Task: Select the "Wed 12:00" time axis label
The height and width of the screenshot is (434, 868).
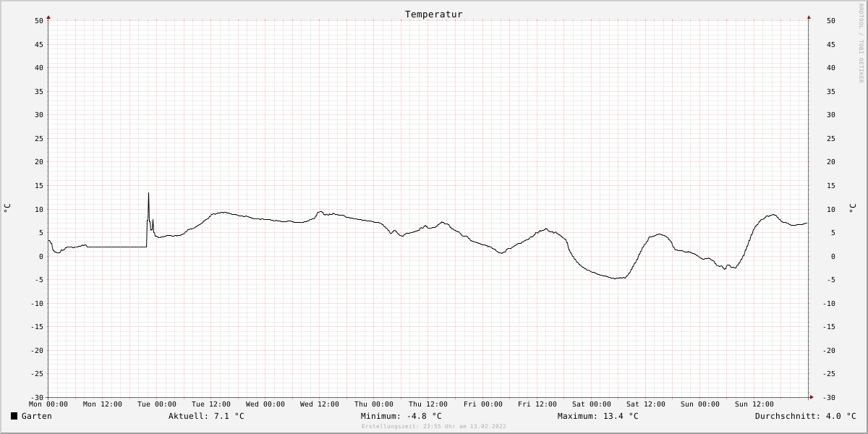Action: [x=320, y=404]
